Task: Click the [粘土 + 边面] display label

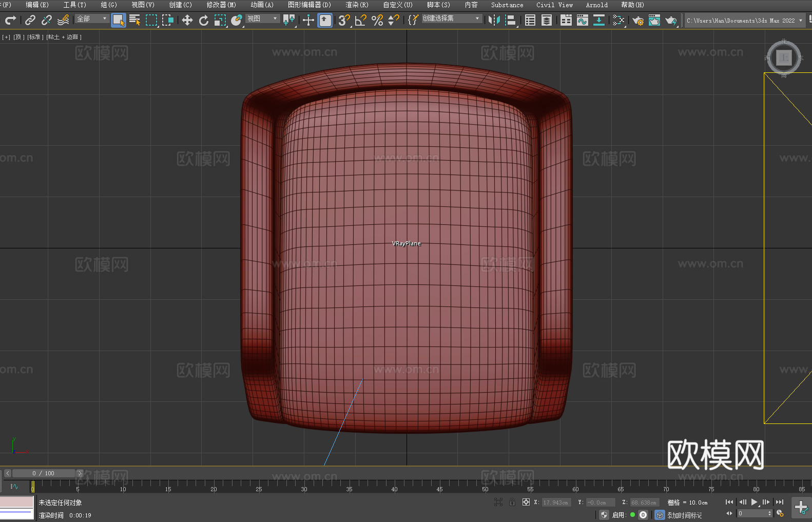Action: [64, 37]
